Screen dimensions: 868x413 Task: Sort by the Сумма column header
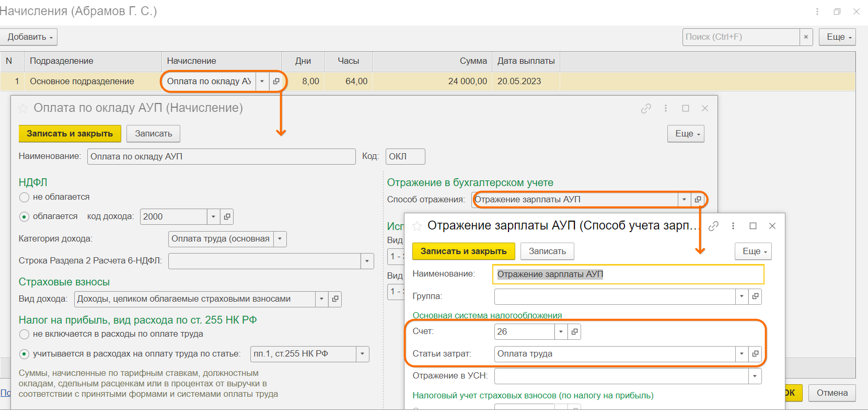(x=473, y=61)
